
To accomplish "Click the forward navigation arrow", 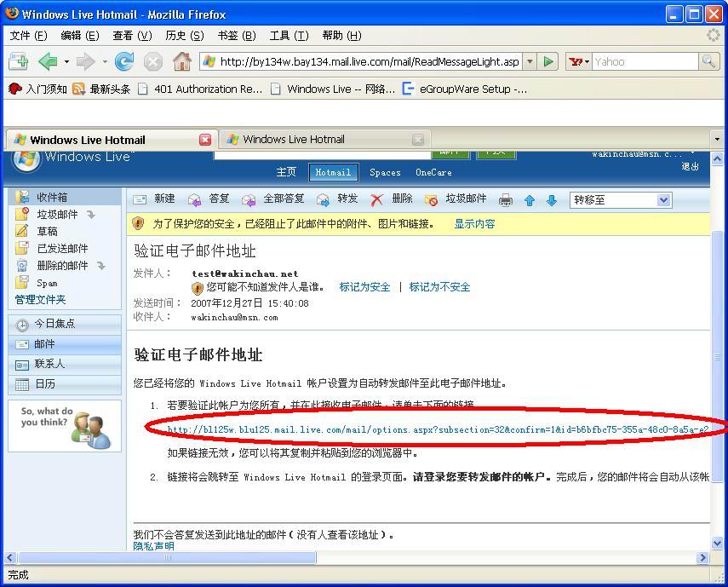I will (x=85, y=61).
